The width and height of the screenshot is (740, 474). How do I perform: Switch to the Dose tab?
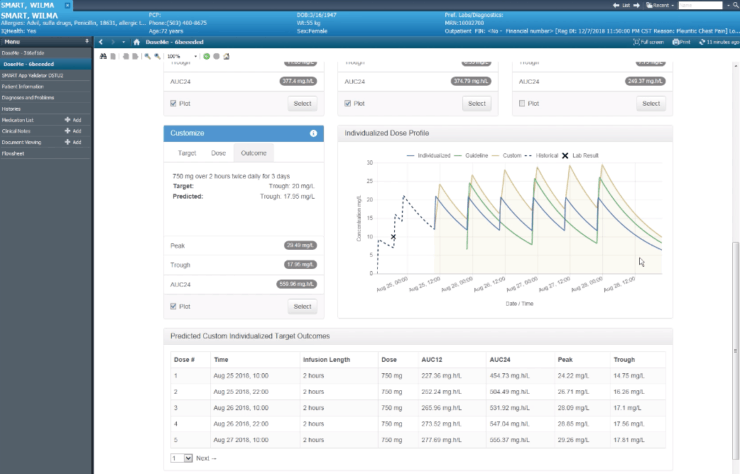[x=219, y=153]
